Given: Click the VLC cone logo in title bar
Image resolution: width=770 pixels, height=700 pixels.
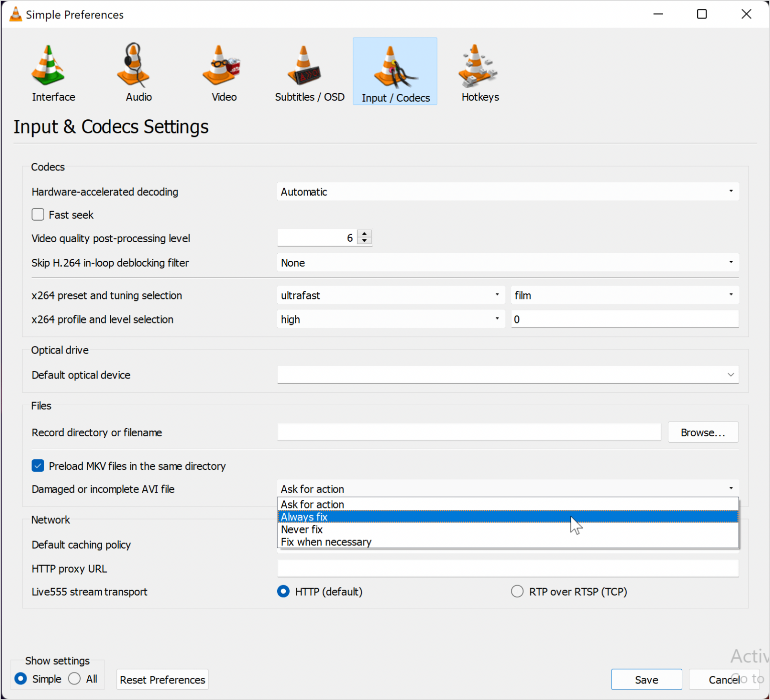Looking at the screenshot, I should (15, 14).
